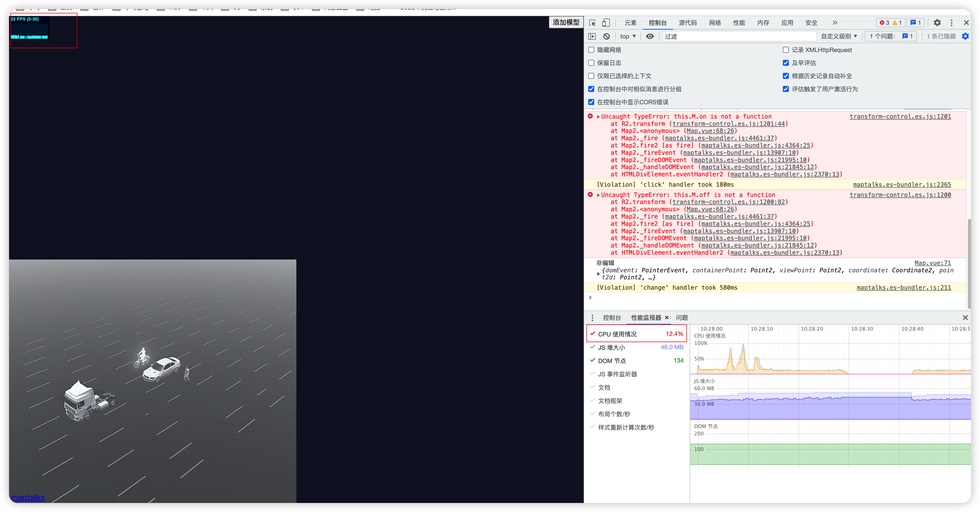Enable the 保留日志 checkbox
This screenshot has height=512, width=980.
(x=591, y=63)
